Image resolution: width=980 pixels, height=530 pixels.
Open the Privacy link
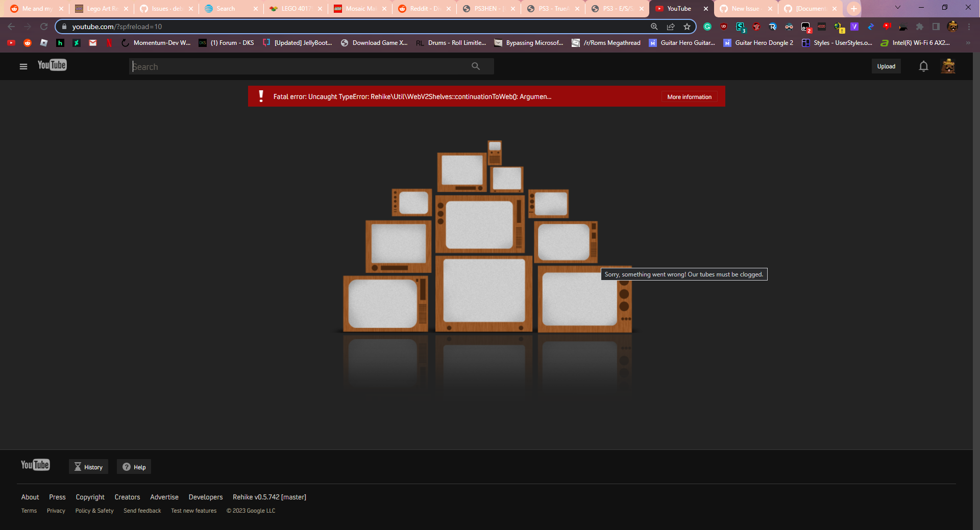(x=56, y=511)
